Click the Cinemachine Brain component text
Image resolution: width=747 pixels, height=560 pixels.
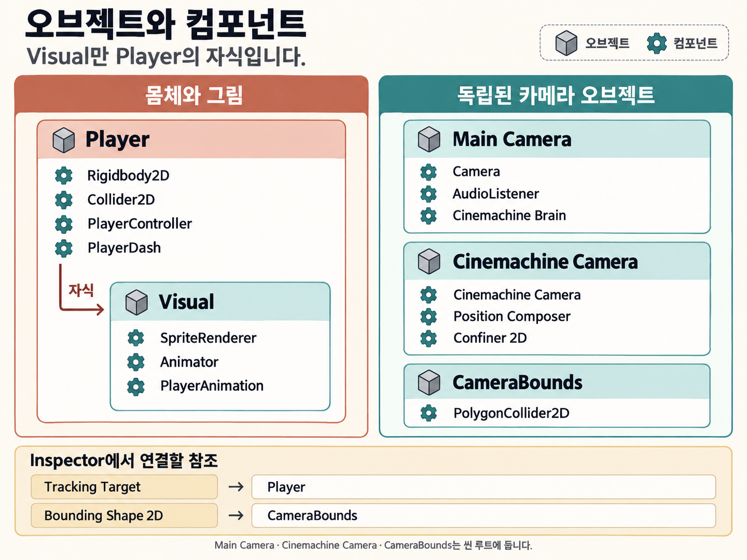tap(510, 216)
